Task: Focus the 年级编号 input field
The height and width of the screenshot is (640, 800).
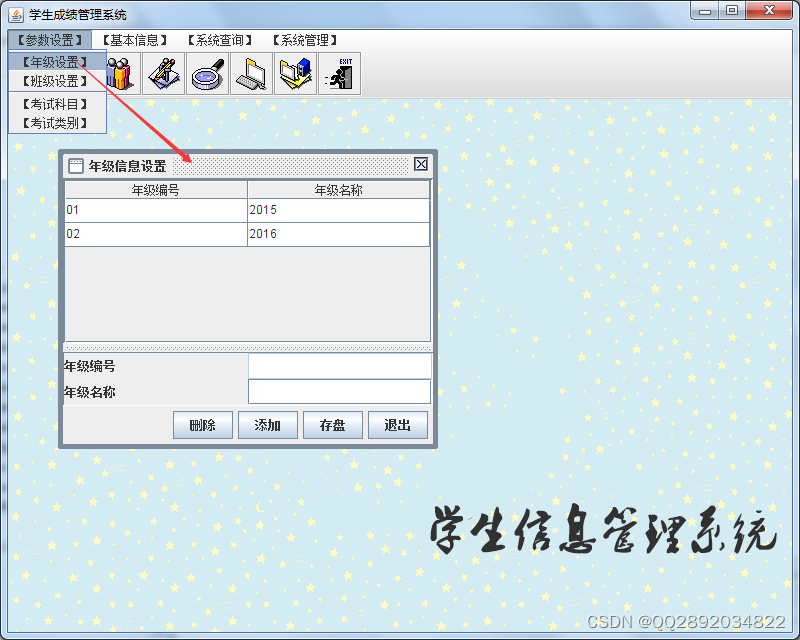Action: pos(340,366)
